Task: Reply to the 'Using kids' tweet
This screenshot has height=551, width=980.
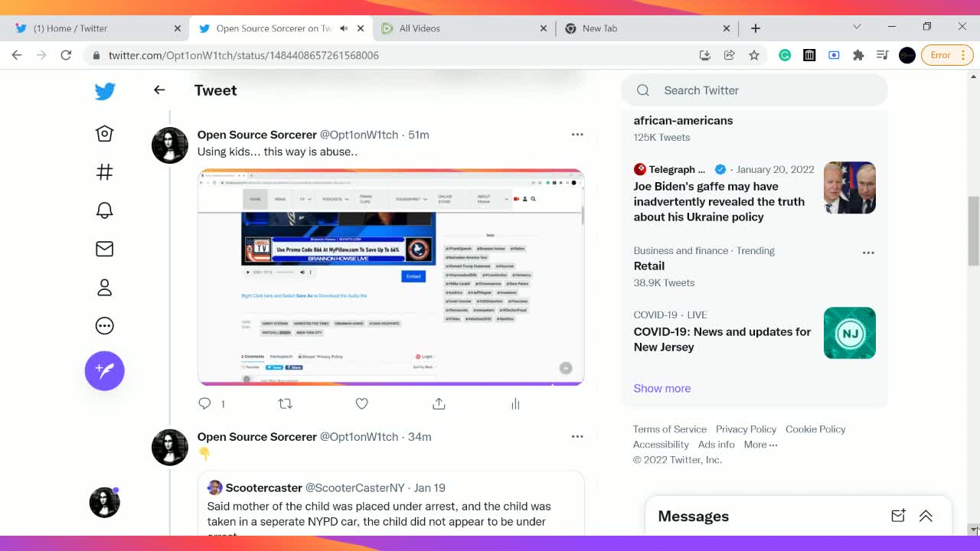Action: tap(204, 403)
